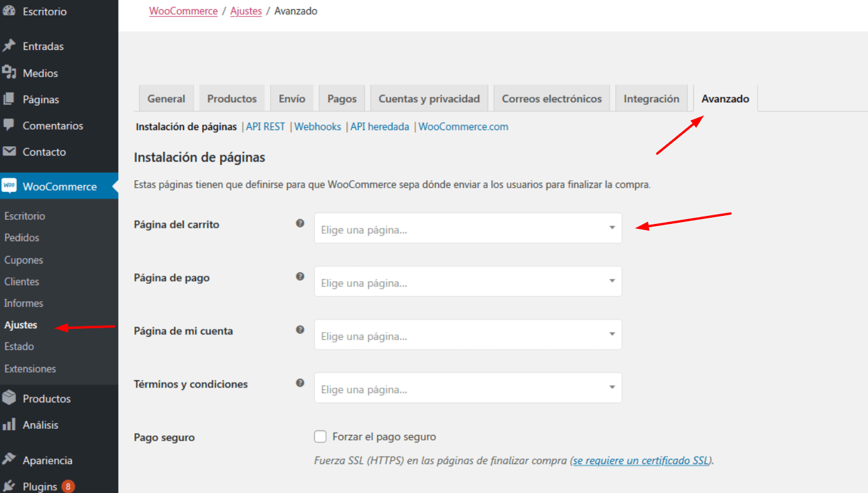Enable Forzar el pago seguro checkbox
Viewport: 868px width, 493px height.
pyautogui.click(x=320, y=437)
